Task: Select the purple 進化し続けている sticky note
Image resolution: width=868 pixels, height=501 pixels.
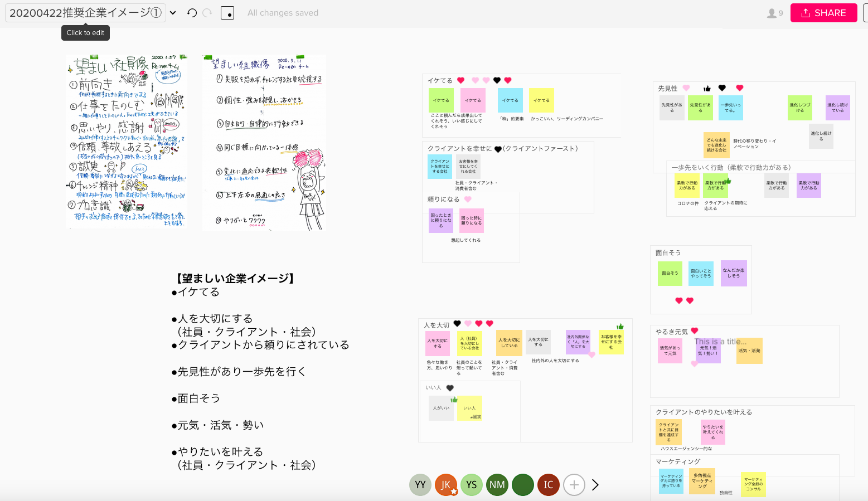Action: [837, 108]
